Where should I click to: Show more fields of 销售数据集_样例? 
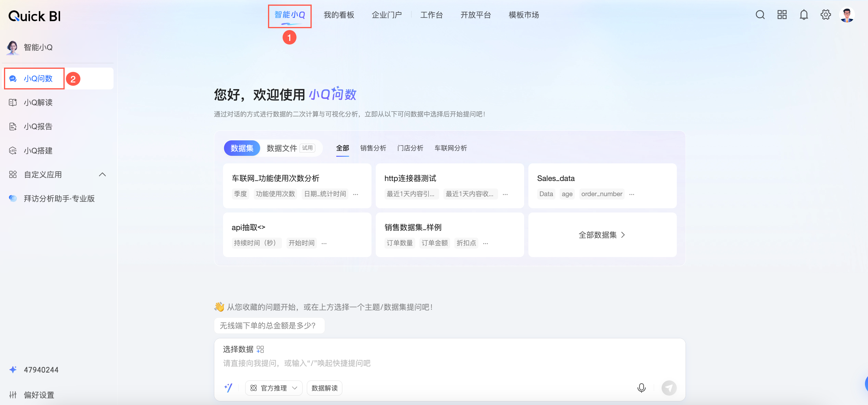(x=485, y=243)
